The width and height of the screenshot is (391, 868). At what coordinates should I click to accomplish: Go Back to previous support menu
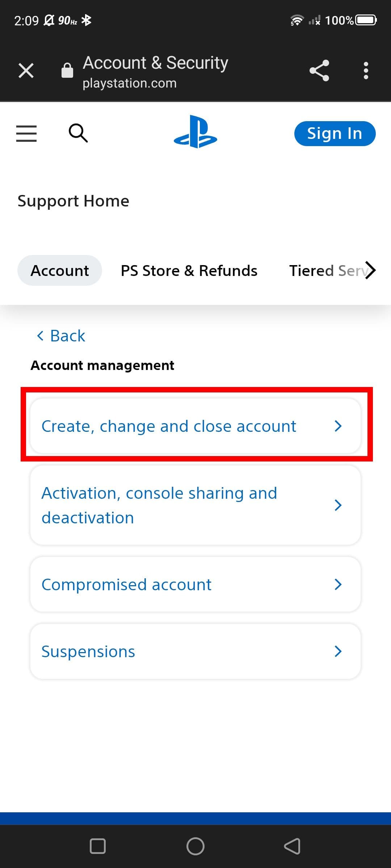(x=62, y=336)
